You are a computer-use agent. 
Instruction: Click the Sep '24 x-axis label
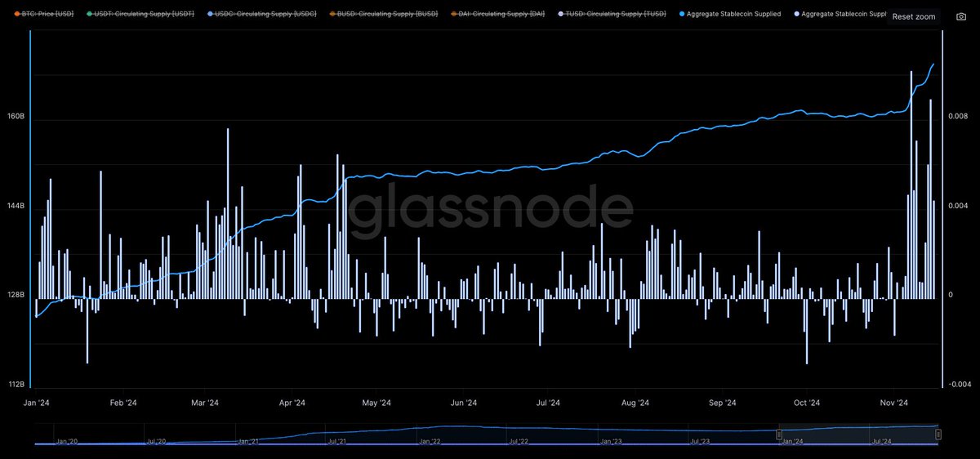[723, 403]
